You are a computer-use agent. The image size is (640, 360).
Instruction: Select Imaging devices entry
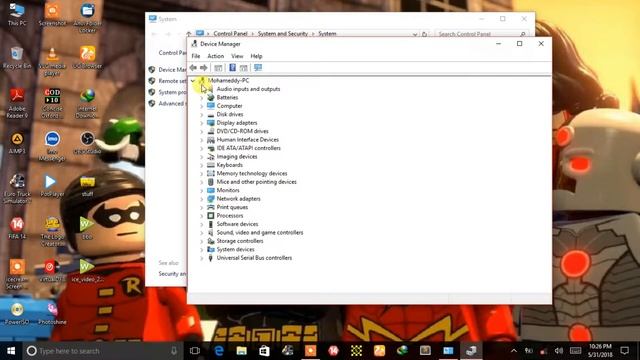(x=237, y=157)
